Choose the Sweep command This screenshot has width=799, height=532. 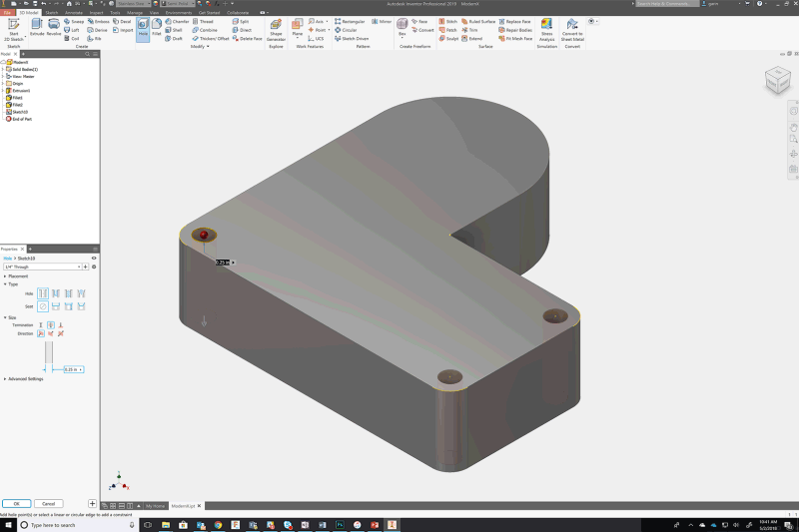coord(74,21)
